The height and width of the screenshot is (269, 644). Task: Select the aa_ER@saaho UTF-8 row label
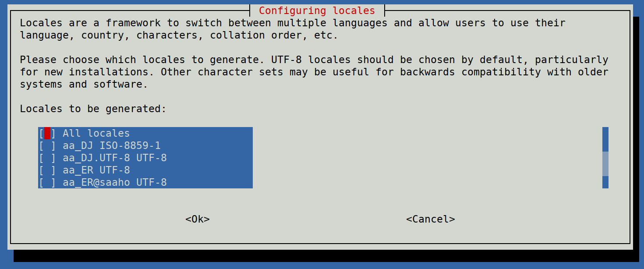115,182
